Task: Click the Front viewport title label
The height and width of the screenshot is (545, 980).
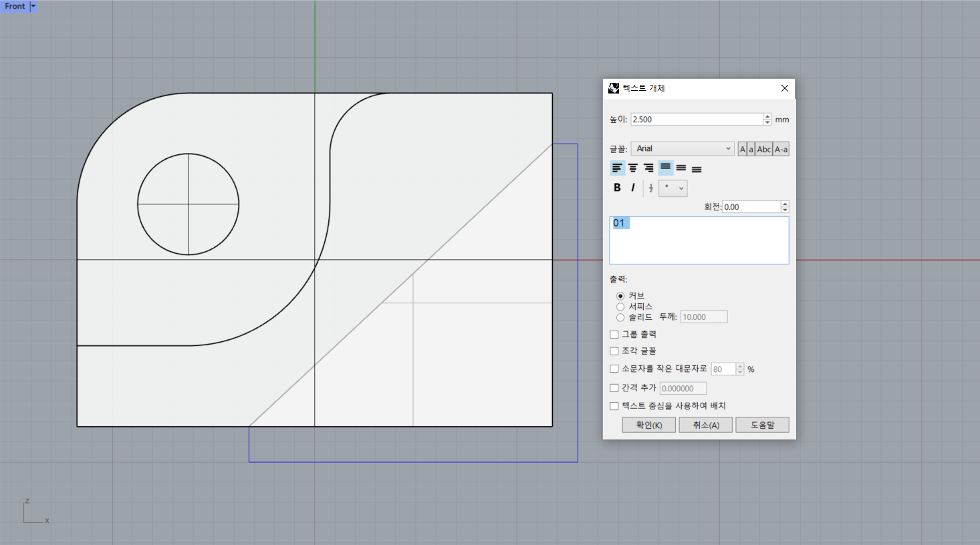Action: click(x=15, y=6)
